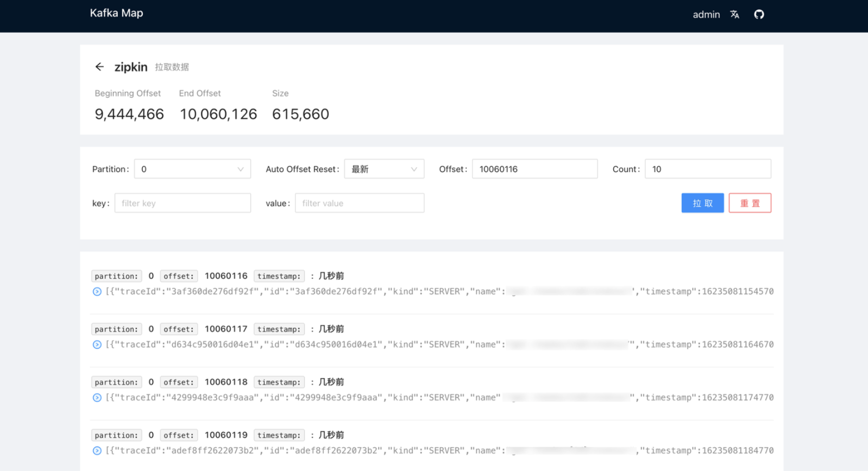Click offset value 10060116 in the message list

226,276
